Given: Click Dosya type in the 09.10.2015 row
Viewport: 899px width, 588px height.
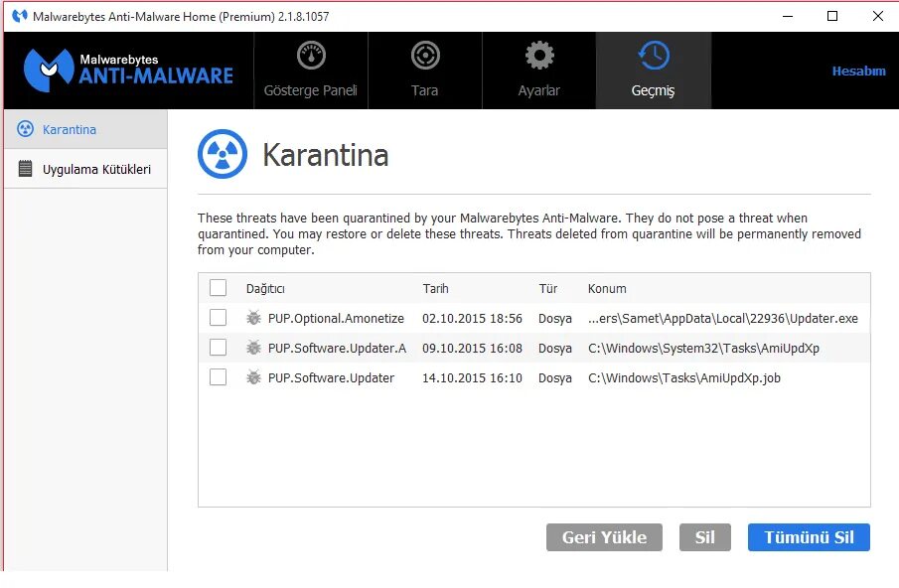Looking at the screenshot, I should click(555, 349).
